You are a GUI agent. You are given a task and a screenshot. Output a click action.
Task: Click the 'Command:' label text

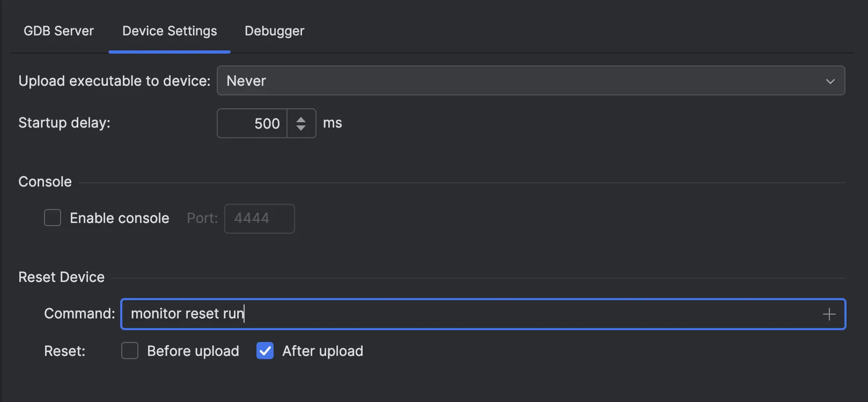point(79,314)
